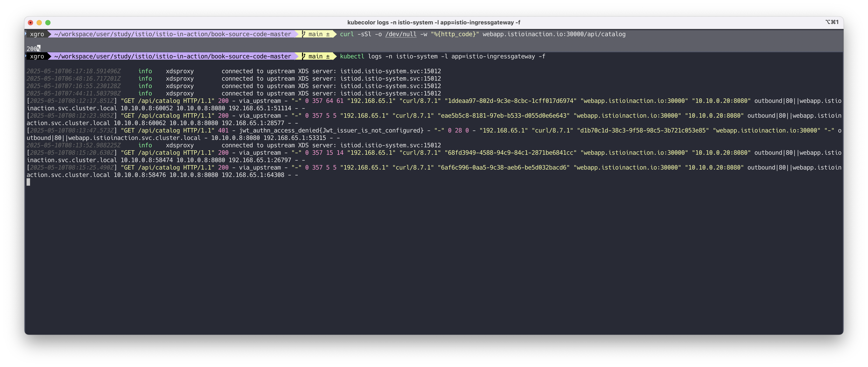
Task: Click the ⌥⌘1 shortcut indicator in title bar
Action: pos(832,22)
